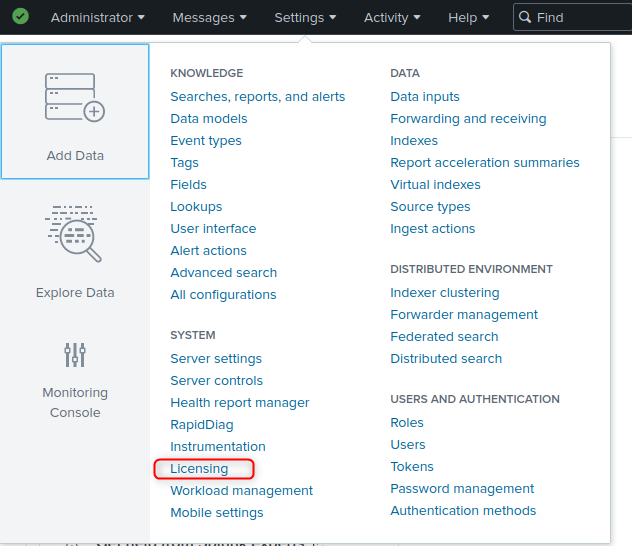Collapse the Settings menu
632x546 pixels.
pos(305,17)
